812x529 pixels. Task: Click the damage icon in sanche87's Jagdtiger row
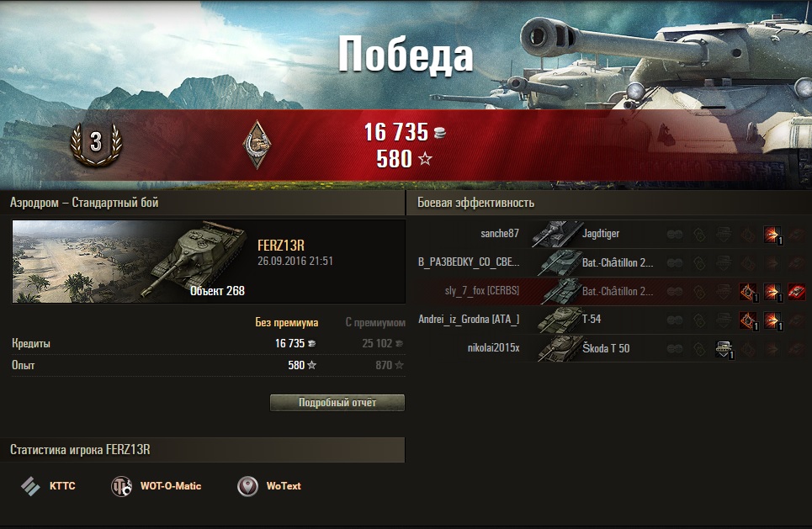tap(772, 235)
